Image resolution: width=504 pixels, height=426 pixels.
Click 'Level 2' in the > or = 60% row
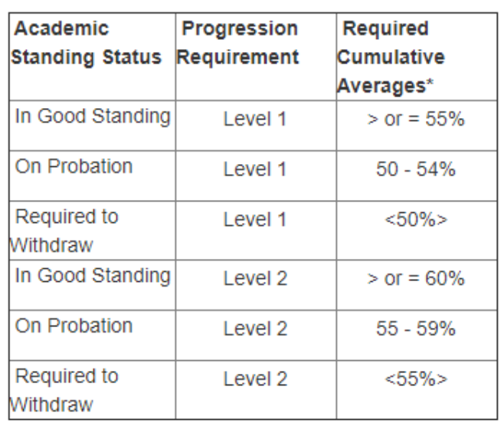(254, 279)
